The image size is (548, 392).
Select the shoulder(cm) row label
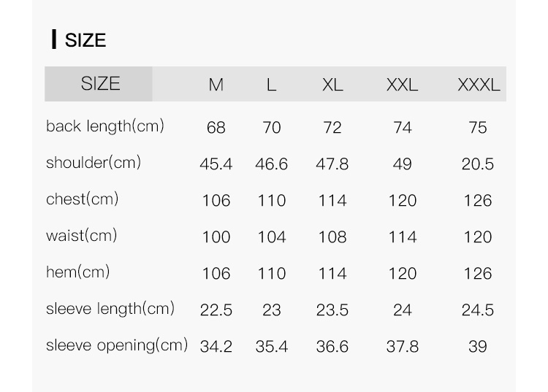click(94, 163)
